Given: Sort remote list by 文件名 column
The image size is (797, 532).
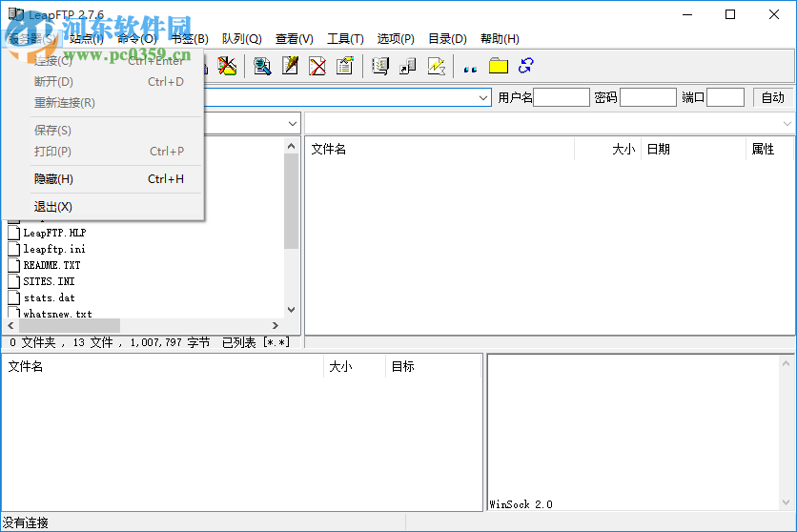Looking at the screenshot, I should pos(440,149).
